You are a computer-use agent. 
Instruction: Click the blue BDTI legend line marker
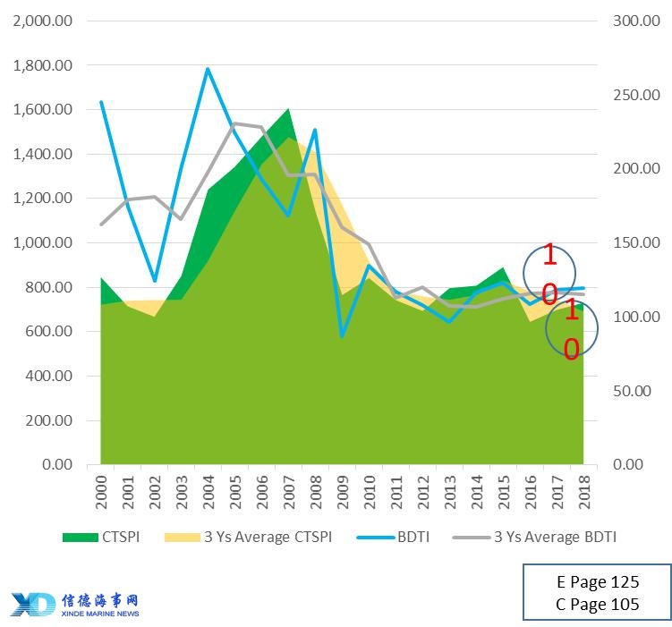click(x=376, y=538)
